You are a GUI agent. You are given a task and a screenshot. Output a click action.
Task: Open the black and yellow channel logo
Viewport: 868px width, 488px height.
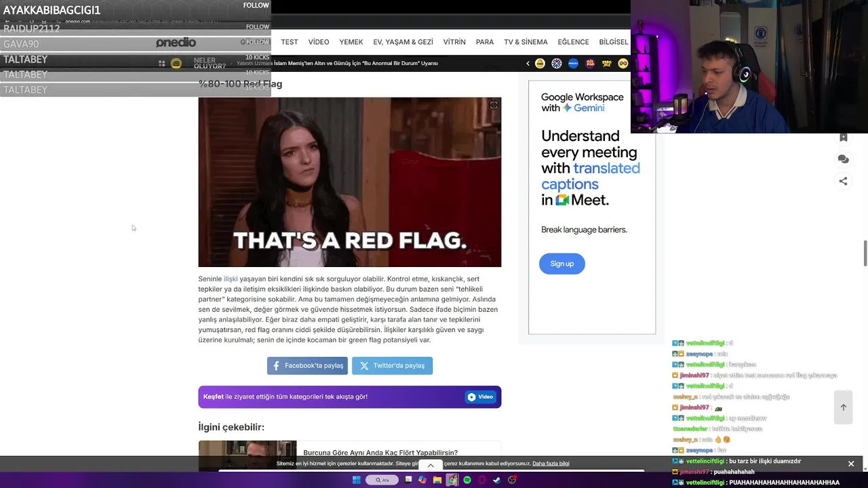pos(606,63)
